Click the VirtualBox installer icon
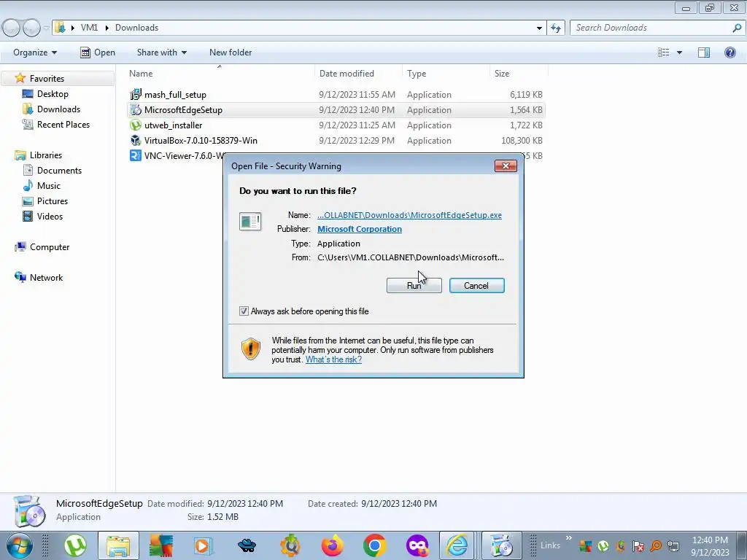The height and width of the screenshot is (560, 747). point(135,141)
